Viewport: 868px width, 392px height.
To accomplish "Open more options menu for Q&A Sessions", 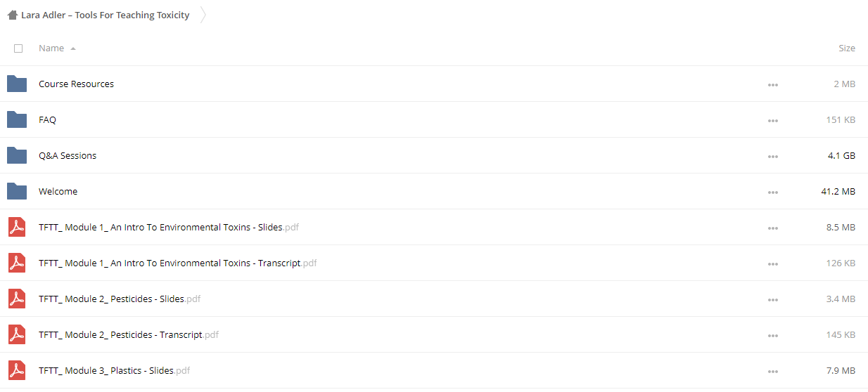I will [x=773, y=157].
